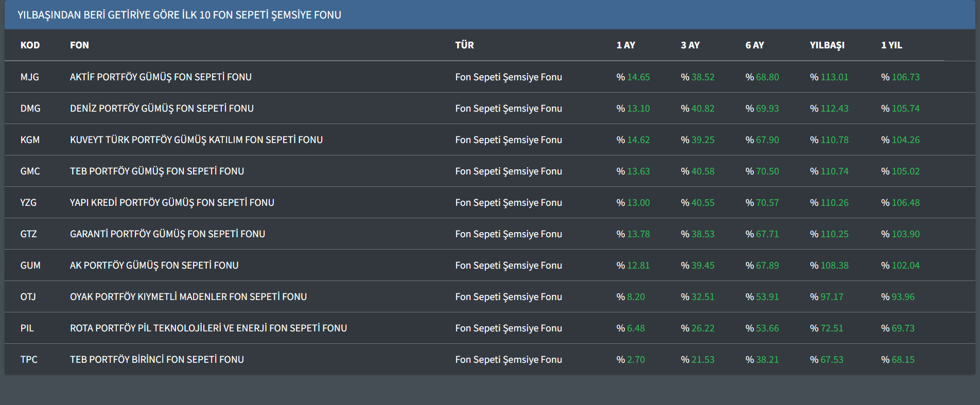Sort by the 1 AY column header
Viewport: 980px width, 405px height.
(x=625, y=45)
